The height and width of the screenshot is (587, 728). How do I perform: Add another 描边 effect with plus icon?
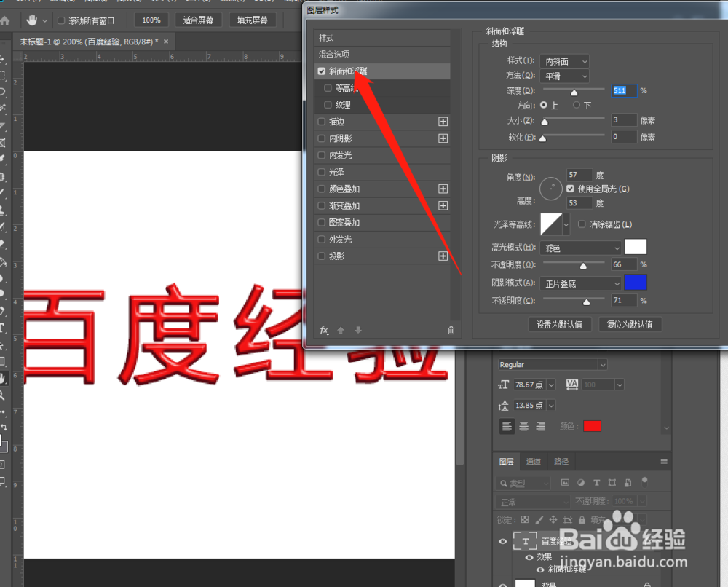(x=443, y=122)
